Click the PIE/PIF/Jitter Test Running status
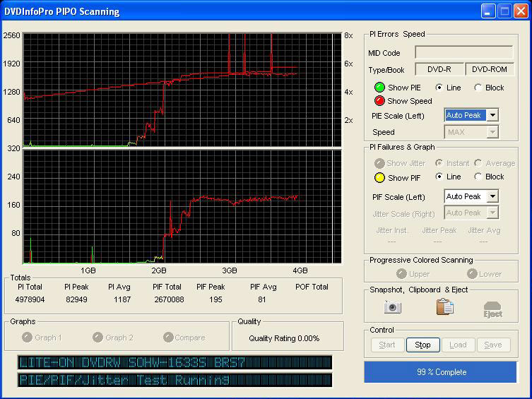The image size is (532, 399). (x=175, y=380)
